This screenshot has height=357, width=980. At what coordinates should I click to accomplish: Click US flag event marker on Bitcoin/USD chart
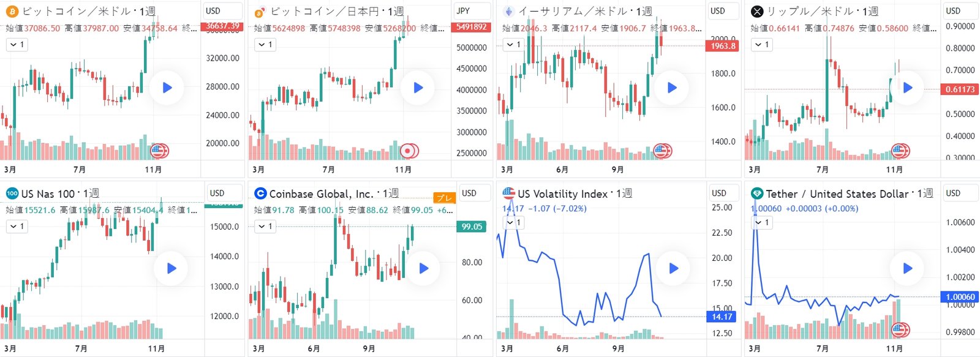159,150
